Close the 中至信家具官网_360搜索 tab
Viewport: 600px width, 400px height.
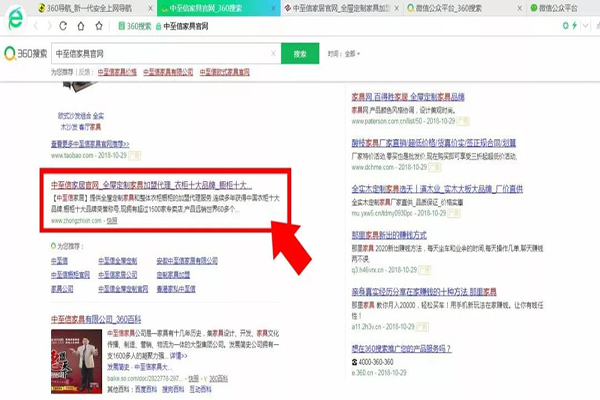(274, 8)
